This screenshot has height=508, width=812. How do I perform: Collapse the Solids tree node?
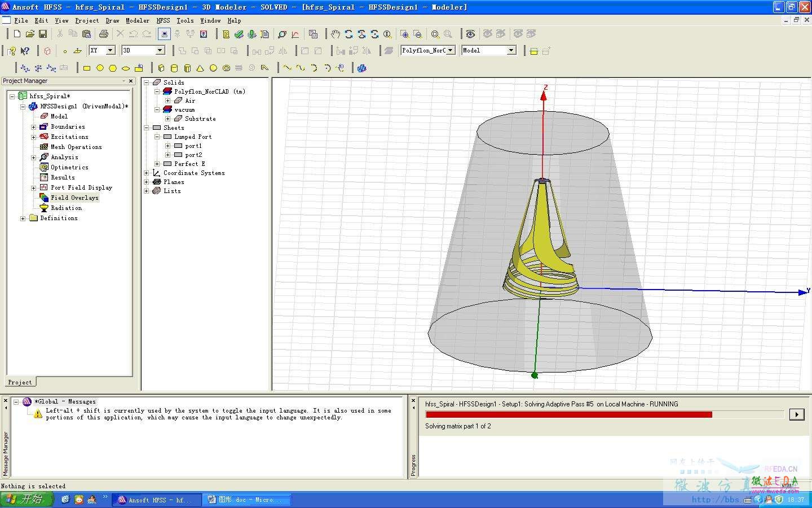click(x=147, y=82)
